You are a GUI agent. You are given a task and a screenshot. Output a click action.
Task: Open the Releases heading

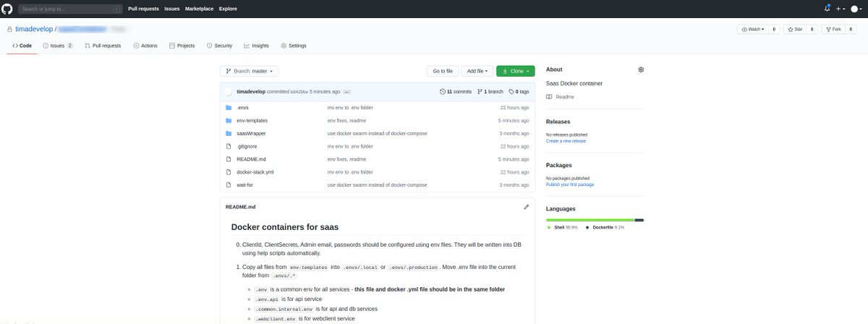coord(558,122)
